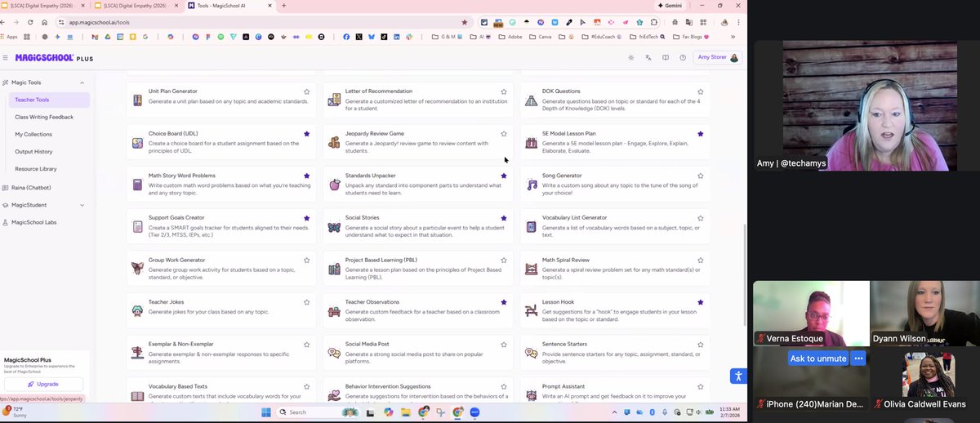980x423 pixels.
Task: Click the blue accessibility widget button
Action: [x=737, y=376]
